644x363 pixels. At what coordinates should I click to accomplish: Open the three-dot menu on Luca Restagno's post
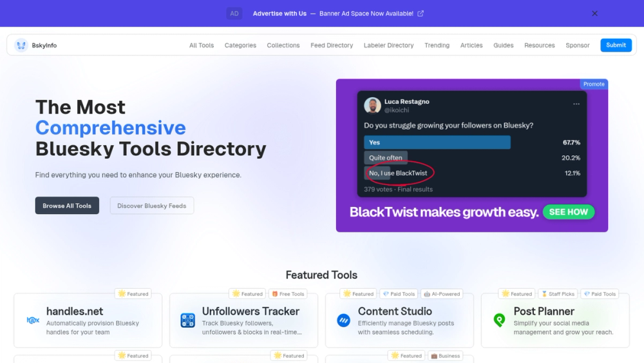(x=576, y=104)
